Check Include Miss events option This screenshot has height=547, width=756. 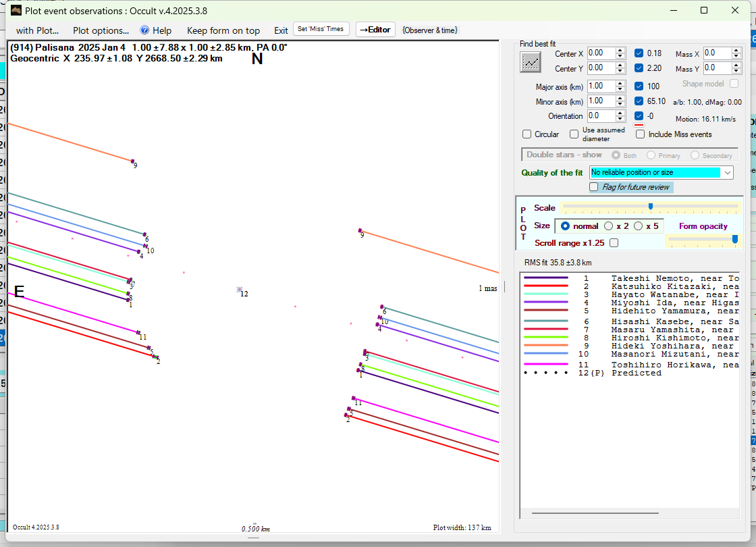tap(641, 134)
